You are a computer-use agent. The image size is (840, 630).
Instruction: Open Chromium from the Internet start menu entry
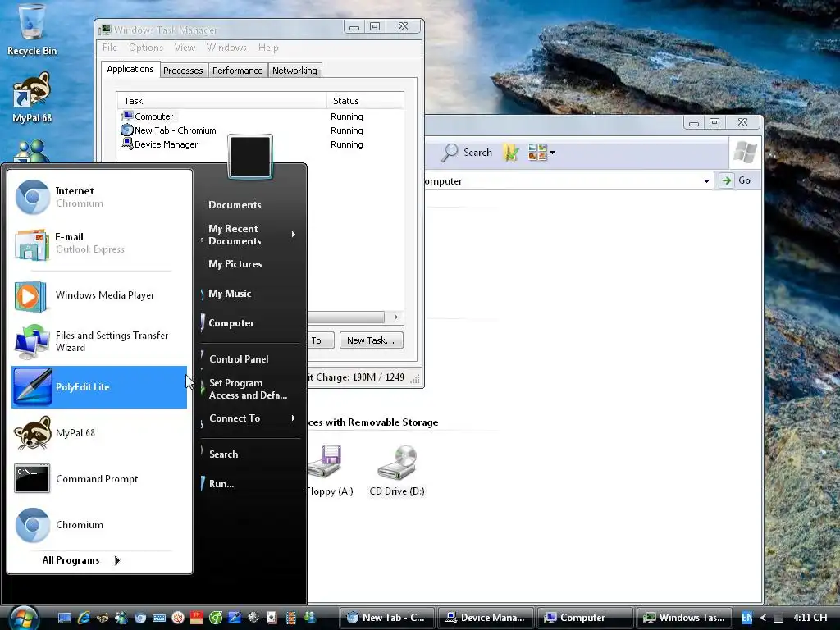coord(99,197)
